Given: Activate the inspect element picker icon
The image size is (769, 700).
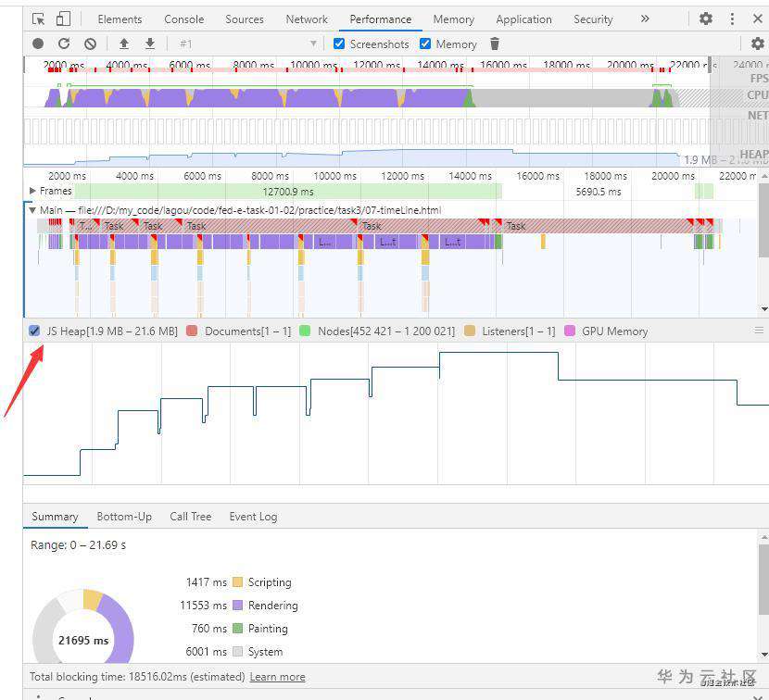Looking at the screenshot, I should point(38,19).
